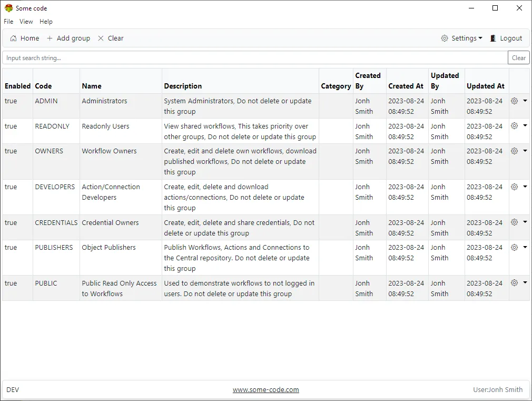The image size is (532, 401).
Task: Click the Code column header
Action: click(x=43, y=86)
